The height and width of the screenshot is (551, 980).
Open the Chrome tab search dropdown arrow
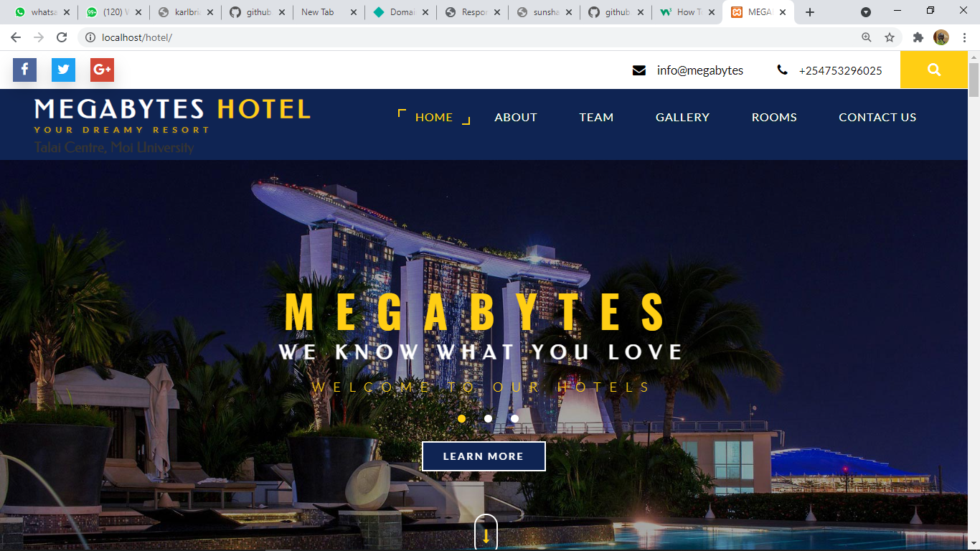[x=866, y=12]
